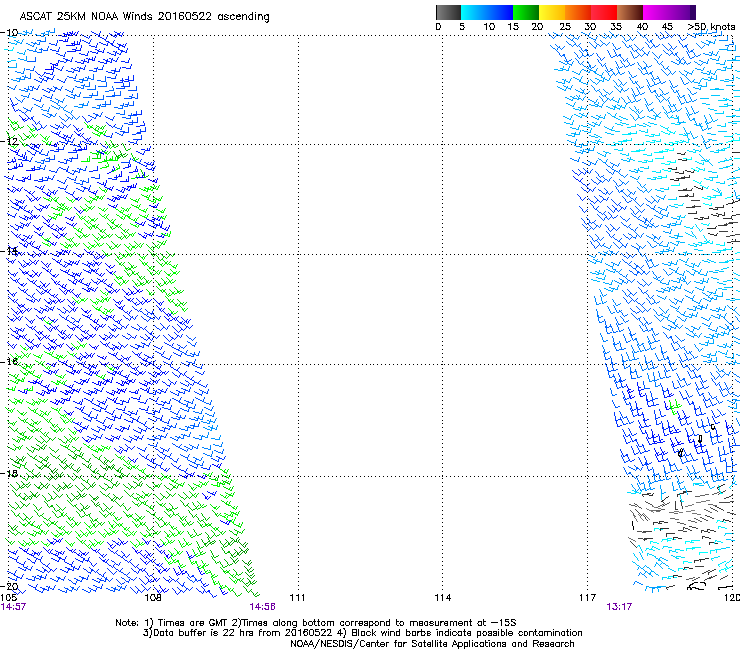Click the legend value label '25'
This screenshot has width=740, height=650.
565,27
